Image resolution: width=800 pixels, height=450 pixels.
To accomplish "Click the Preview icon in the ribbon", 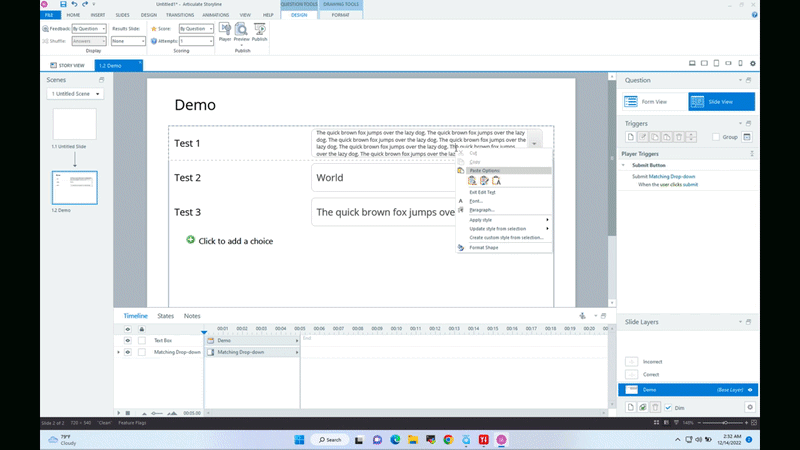I will [241, 32].
